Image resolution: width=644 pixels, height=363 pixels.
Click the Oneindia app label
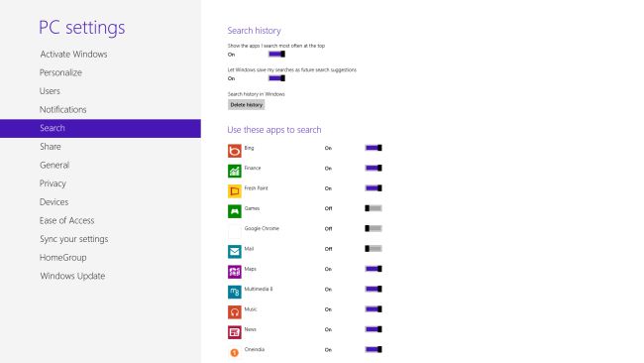pyautogui.click(x=255, y=349)
